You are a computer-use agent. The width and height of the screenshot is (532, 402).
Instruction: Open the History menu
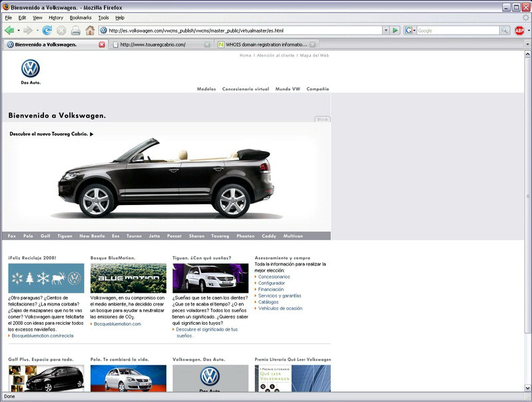point(56,18)
